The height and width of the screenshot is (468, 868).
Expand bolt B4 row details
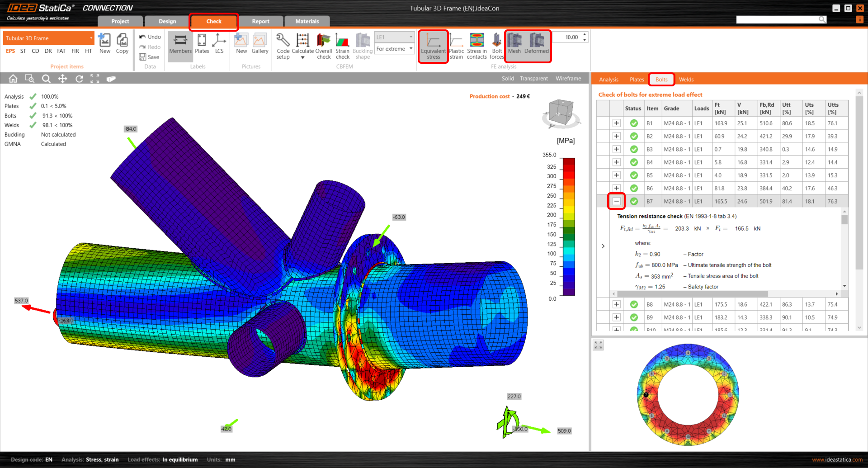(616, 162)
